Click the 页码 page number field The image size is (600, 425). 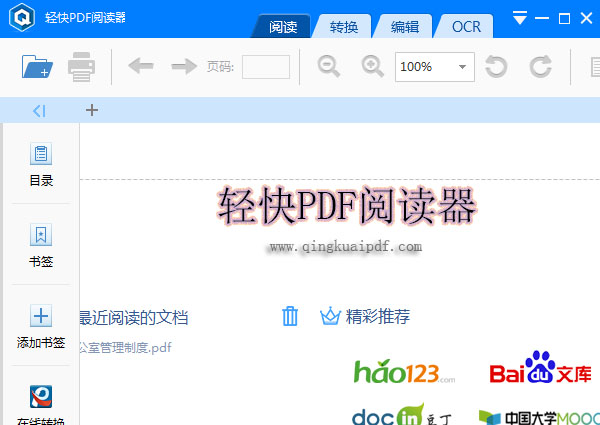266,67
